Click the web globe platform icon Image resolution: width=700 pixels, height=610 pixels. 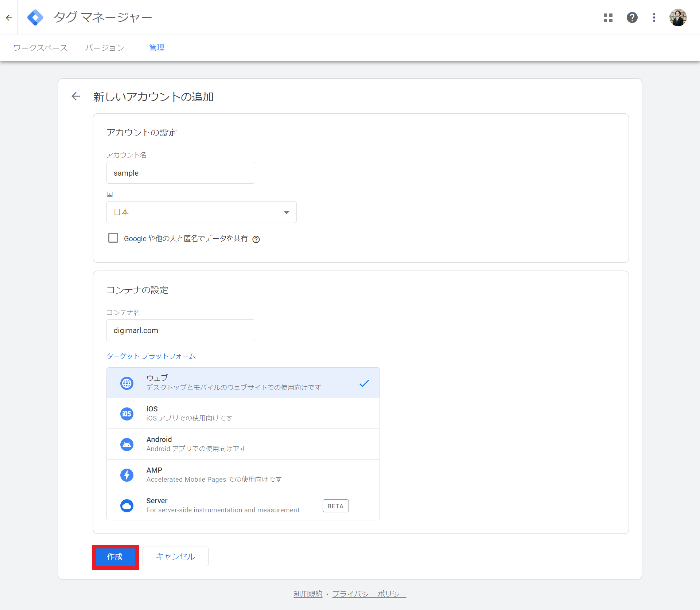127,383
